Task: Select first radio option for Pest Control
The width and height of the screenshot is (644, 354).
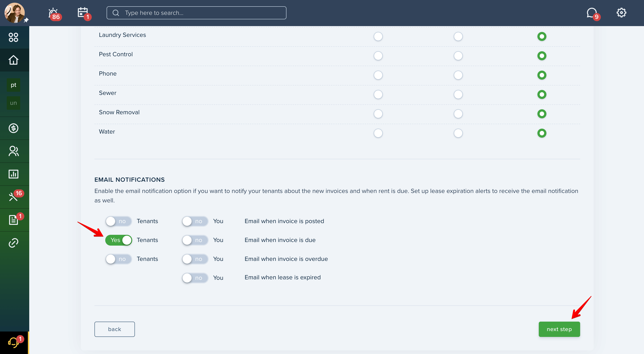Action: tap(378, 56)
